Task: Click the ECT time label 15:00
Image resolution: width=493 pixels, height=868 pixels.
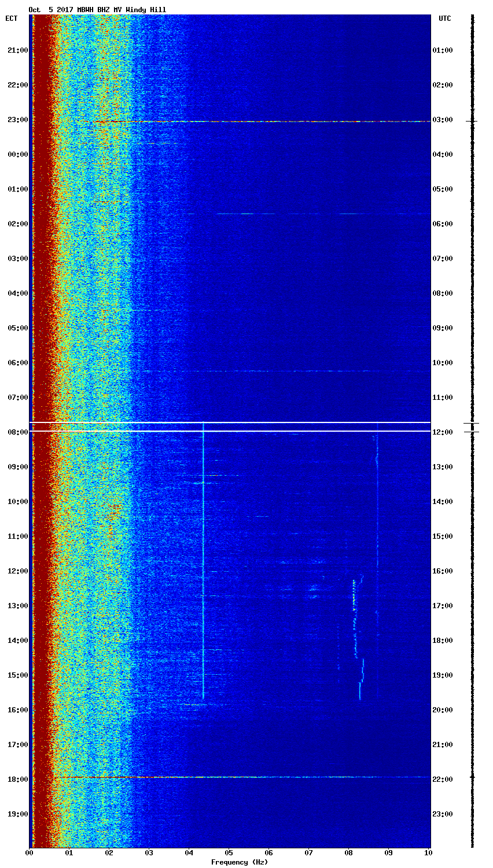Action: pyautogui.click(x=18, y=675)
